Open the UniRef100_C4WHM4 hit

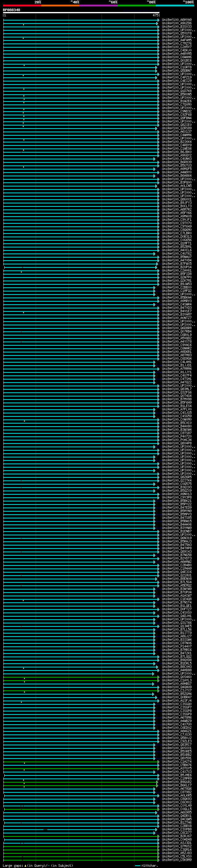point(177,135)
